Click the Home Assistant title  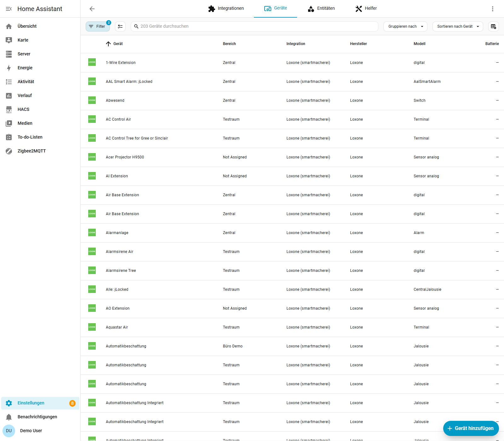[40, 9]
